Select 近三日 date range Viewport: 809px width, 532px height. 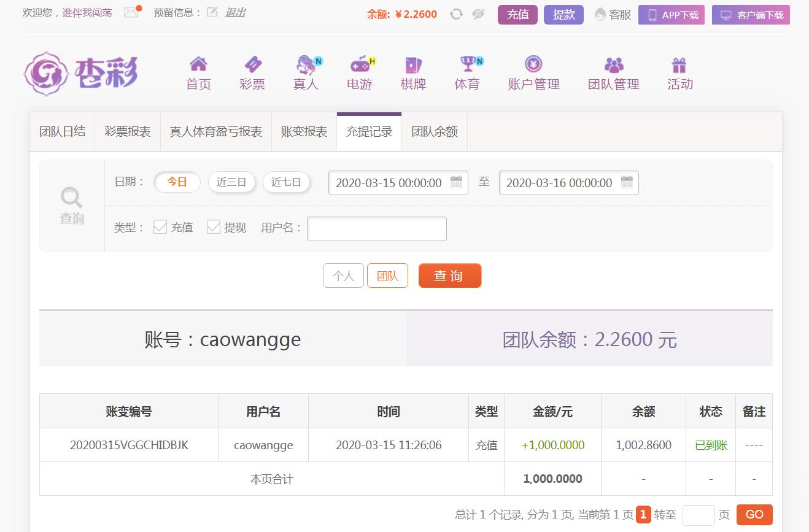[x=231, y=182]
